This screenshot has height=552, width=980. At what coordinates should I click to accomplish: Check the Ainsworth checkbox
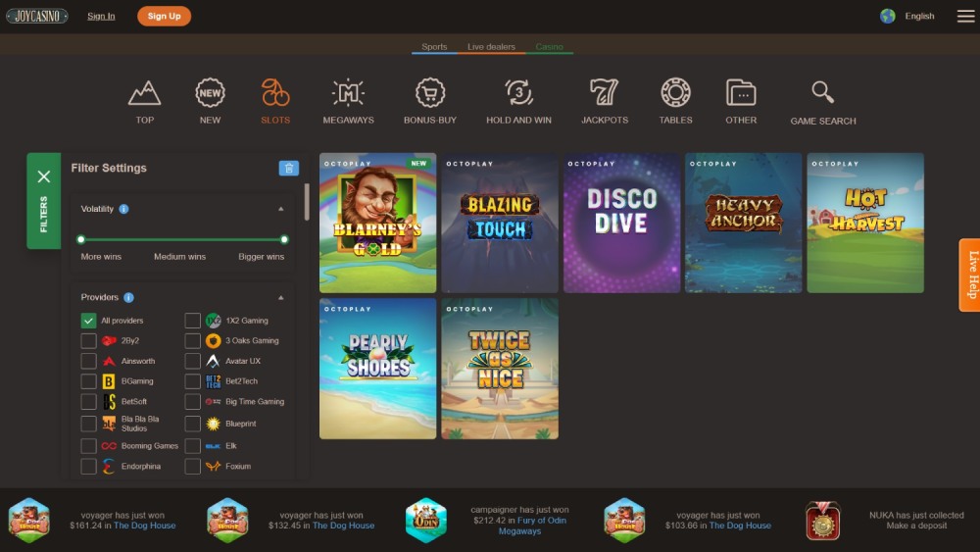(89, 362)
